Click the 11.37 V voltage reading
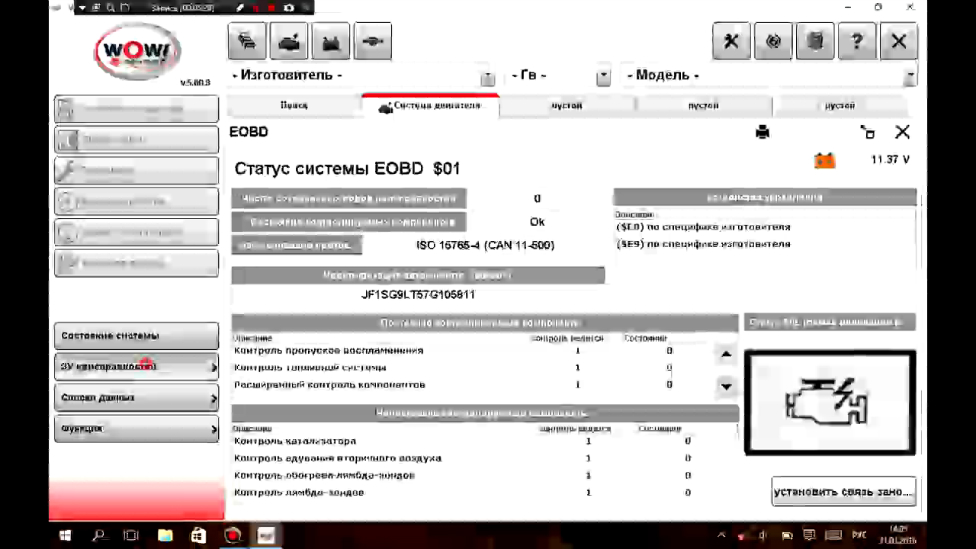 890,160
